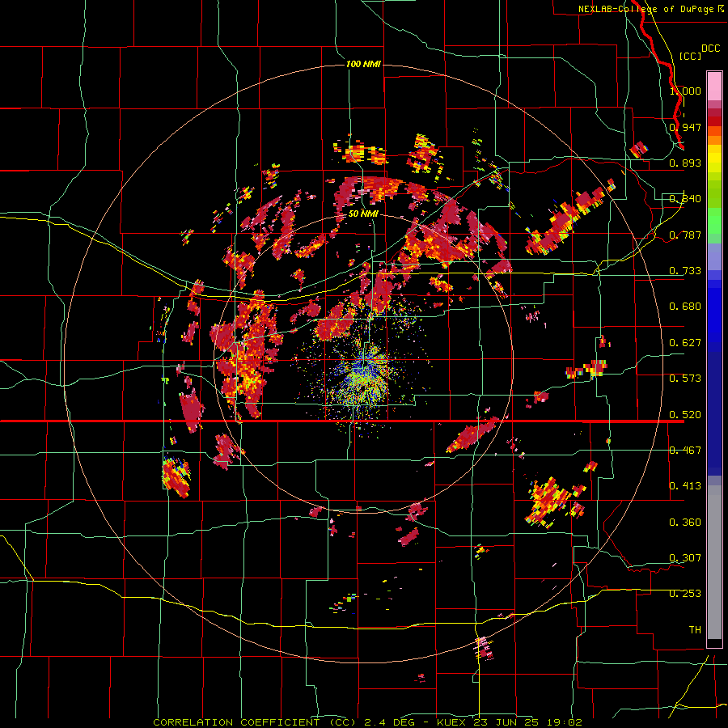Select the 1.000 scale value
728x728 pixels.
685,91
